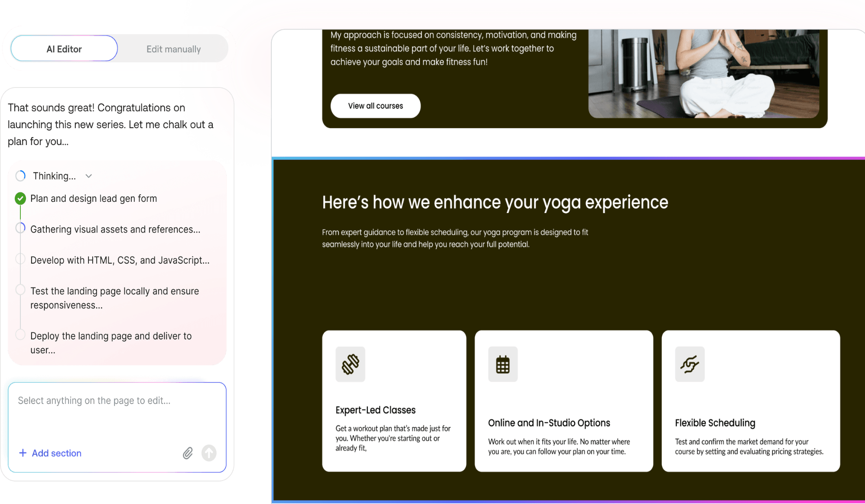Viewport: 865px width, 504px height.
Task: Expand the Plan and design lead gen form step
Action: [94, 198]
